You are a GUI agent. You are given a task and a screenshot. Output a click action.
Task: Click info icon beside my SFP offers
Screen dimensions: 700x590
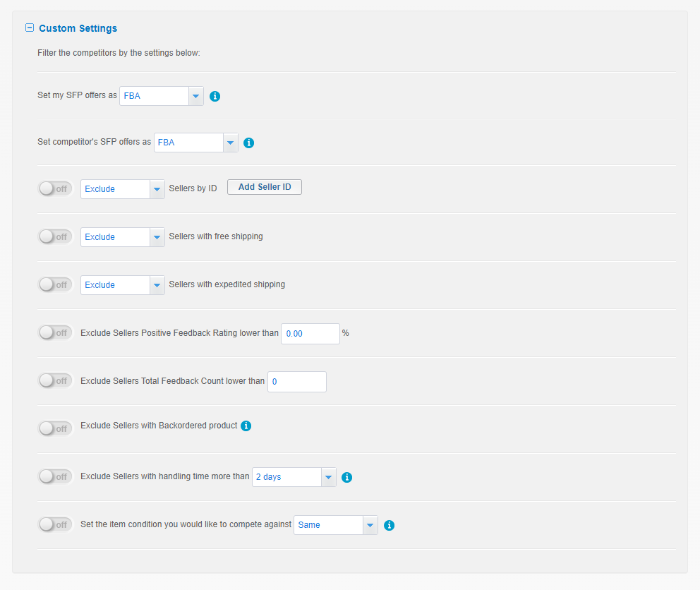pos(215,96)
